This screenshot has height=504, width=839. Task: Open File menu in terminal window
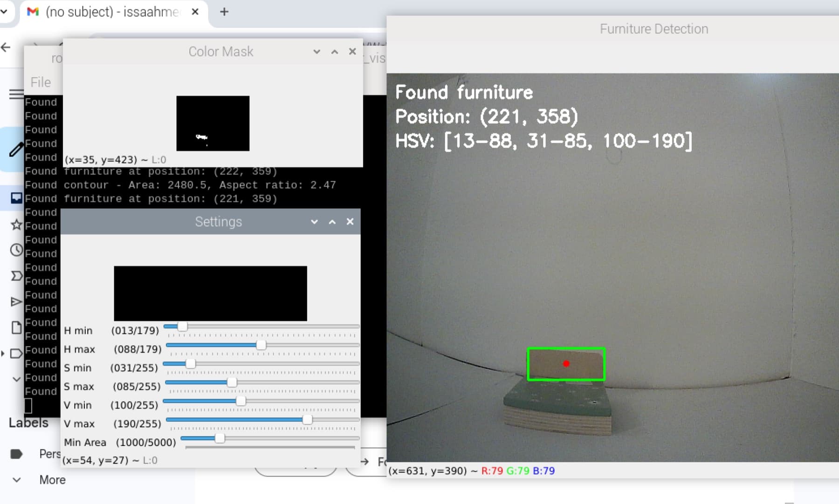pyautogui.click(x=41, y=82)
